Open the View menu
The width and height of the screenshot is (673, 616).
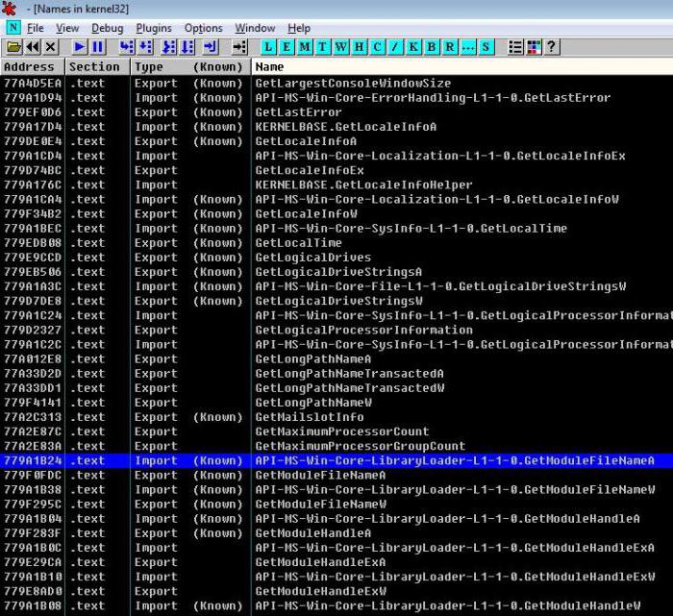[67, 28]
